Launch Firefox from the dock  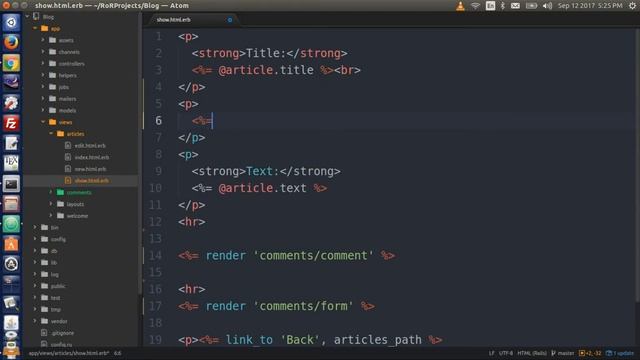[11, 42]
